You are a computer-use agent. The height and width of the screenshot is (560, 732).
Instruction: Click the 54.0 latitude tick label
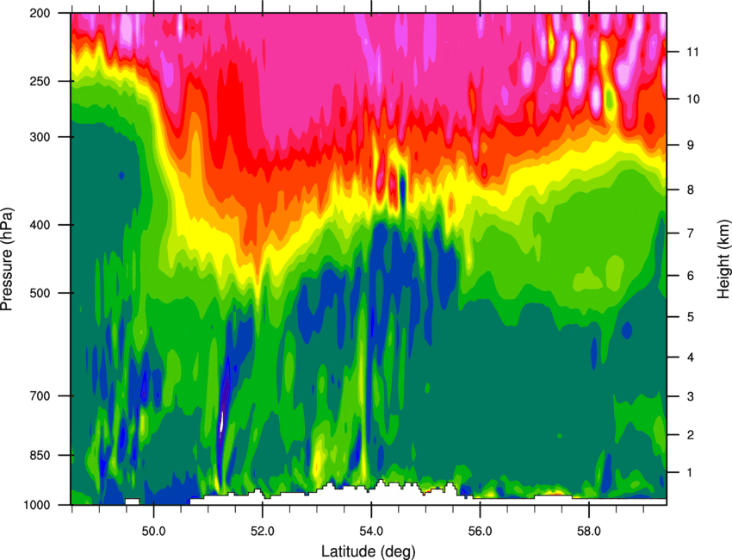pyautogui.click(x=372, y=532)
